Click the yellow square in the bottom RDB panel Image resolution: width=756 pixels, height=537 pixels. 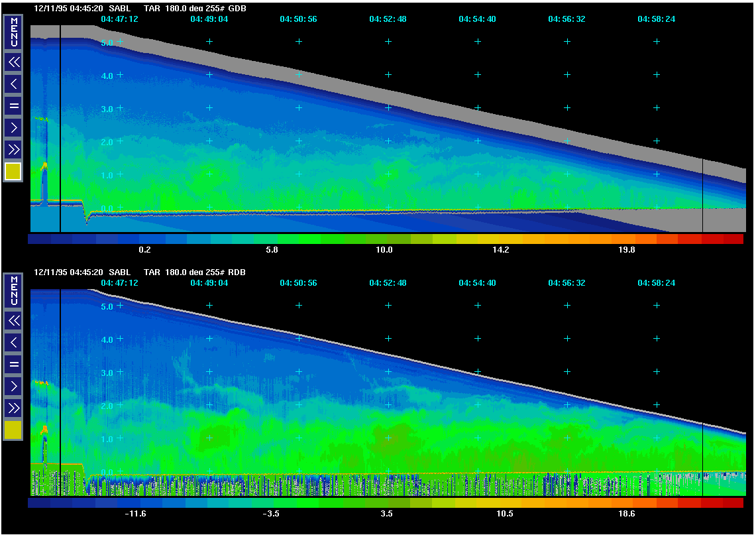(x=13, y=430)
